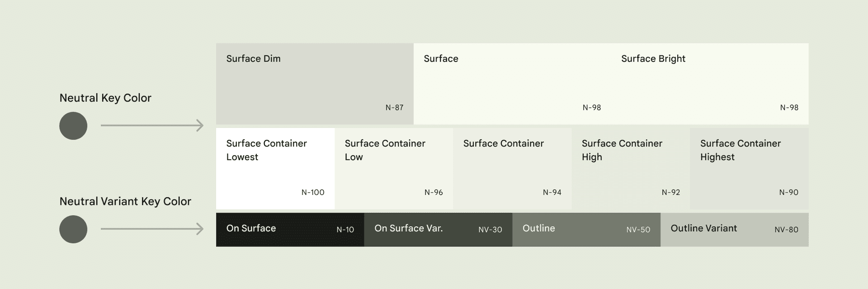This screenshot has height=289, width=868.
Task: Click the arrow beside the Neutral Key Color circle
Action: [x=152, y=126]
